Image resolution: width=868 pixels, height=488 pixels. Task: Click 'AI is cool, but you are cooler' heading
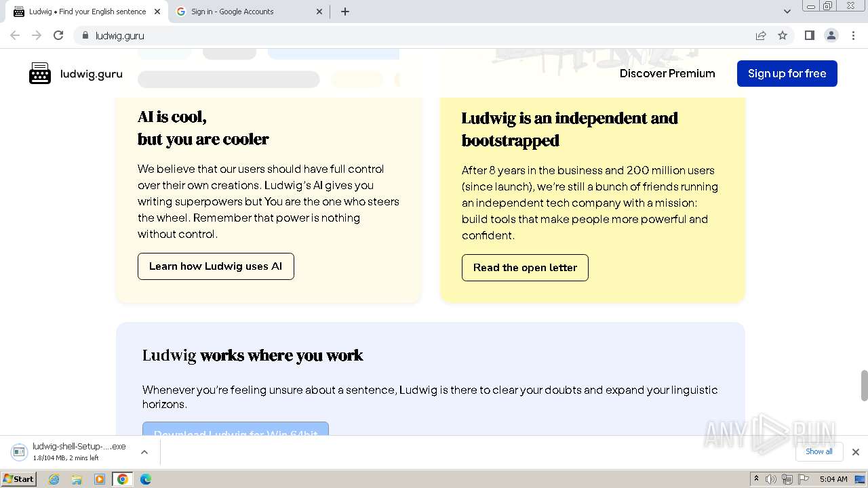click(203, 127)
